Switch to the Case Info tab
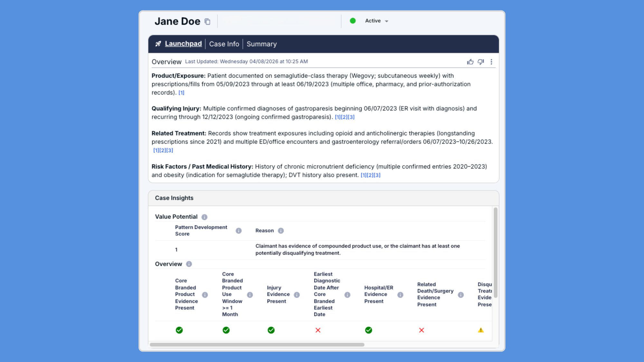 click(x=224, y=44)
